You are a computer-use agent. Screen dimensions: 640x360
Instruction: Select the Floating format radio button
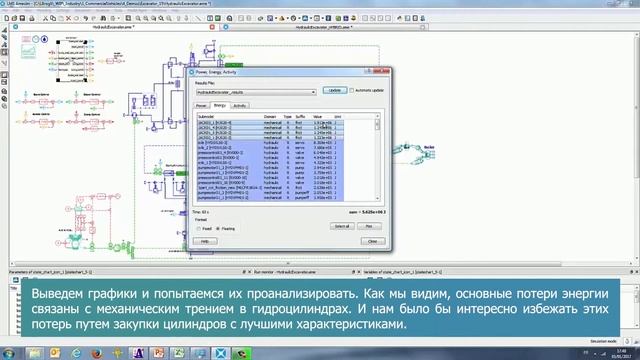218,229
